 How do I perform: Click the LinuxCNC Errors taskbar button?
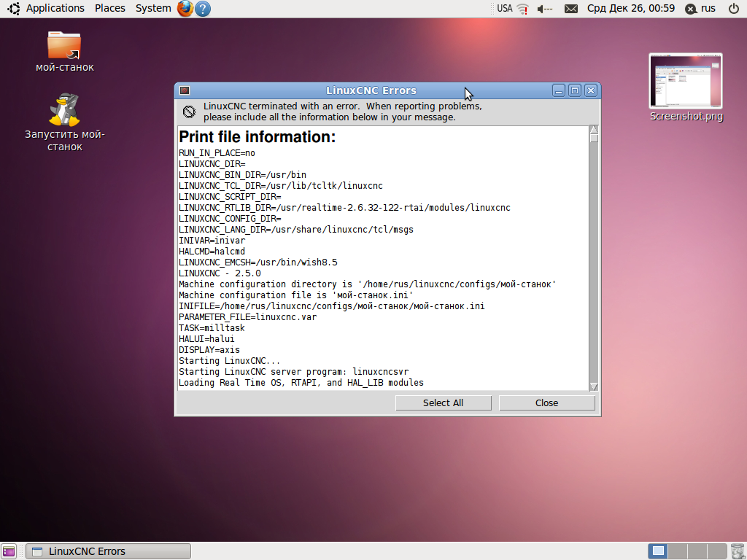(109, 551)
